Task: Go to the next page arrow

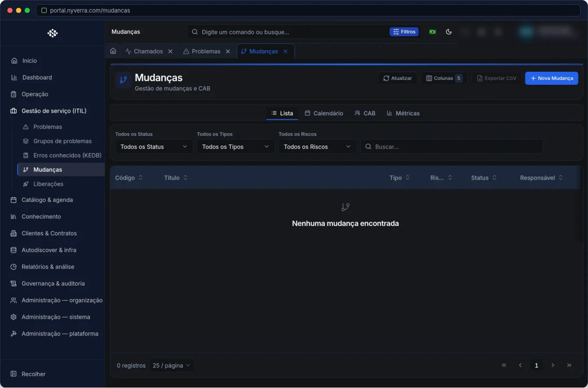Action: (553, 366)
